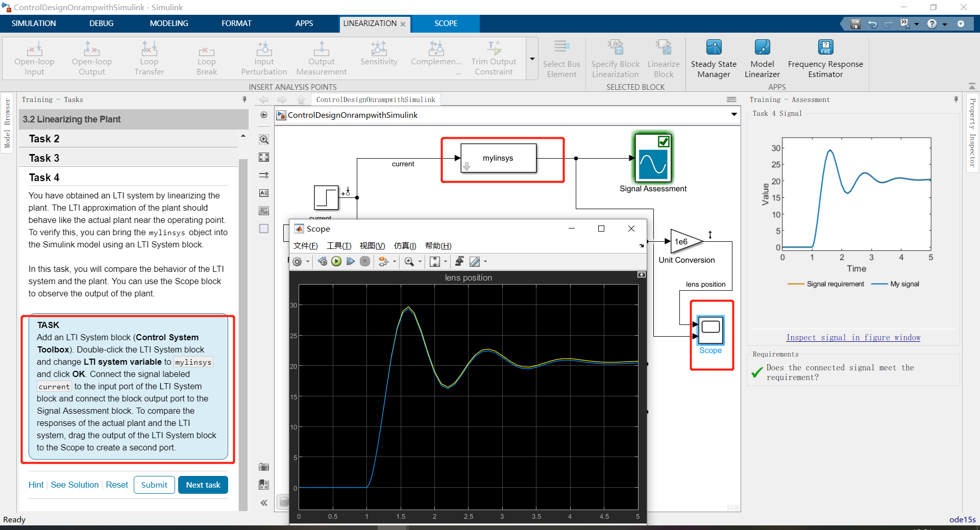Switch to the SIMULATION ribbon tab

point(33,23)
